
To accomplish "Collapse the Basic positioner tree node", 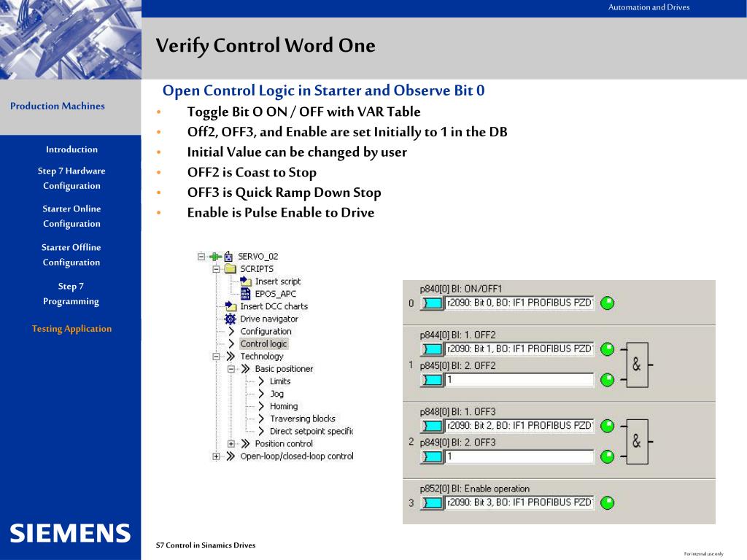I will coord(231,368).
